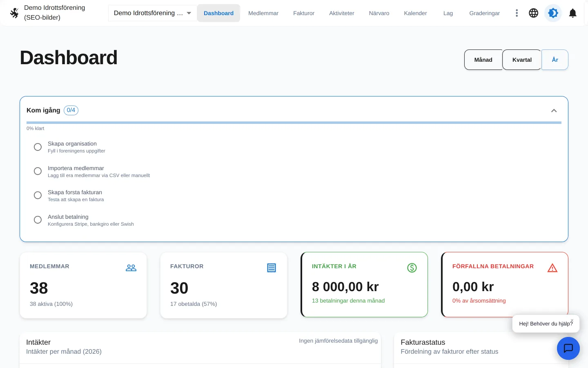The image size is (588, 368).
Task: Click the 17 obetalda (57%) text
Action: pos(194,304)
